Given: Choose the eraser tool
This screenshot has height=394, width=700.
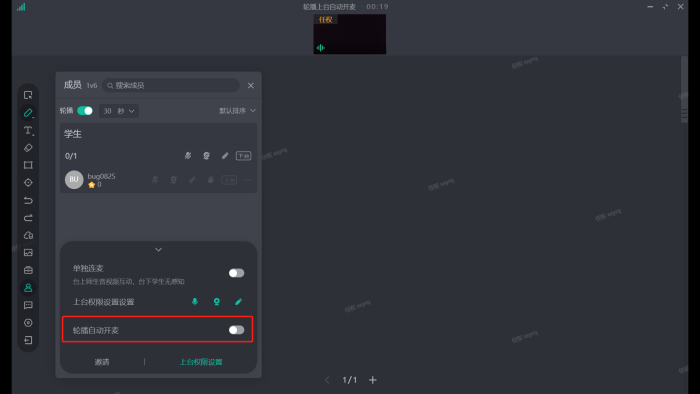Looking at the screenshot, I should [28, 148].
